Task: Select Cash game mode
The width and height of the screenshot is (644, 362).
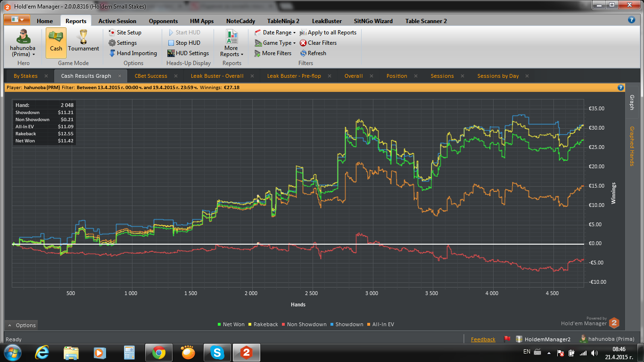Action: (x=56, y=42)
